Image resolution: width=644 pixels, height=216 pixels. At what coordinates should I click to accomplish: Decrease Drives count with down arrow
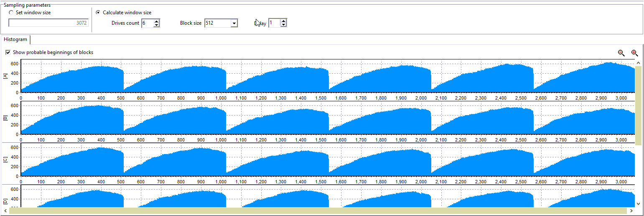[x=156, y=25]
